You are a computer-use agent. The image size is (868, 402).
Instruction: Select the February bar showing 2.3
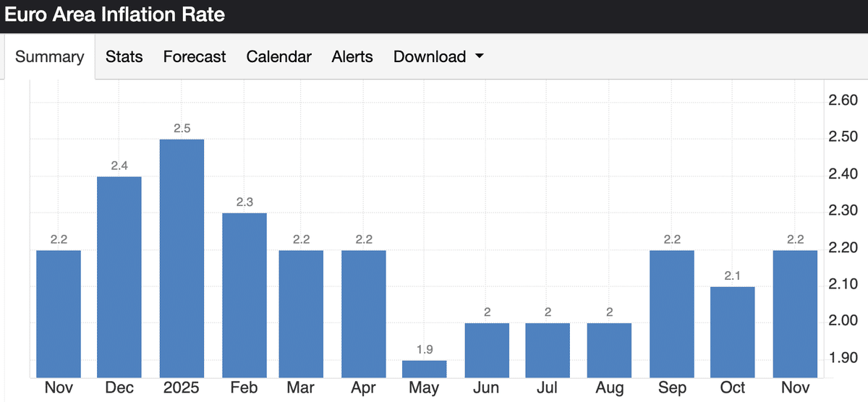244,295
